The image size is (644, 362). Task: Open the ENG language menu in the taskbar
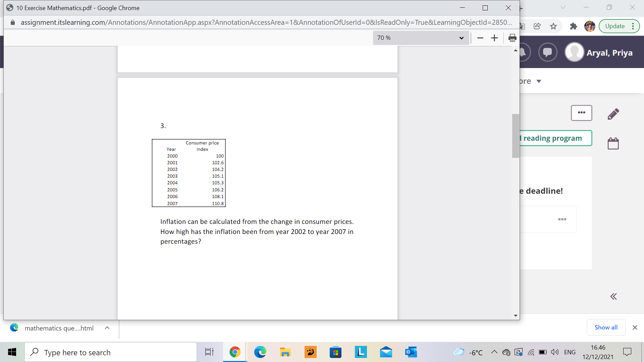570,352
